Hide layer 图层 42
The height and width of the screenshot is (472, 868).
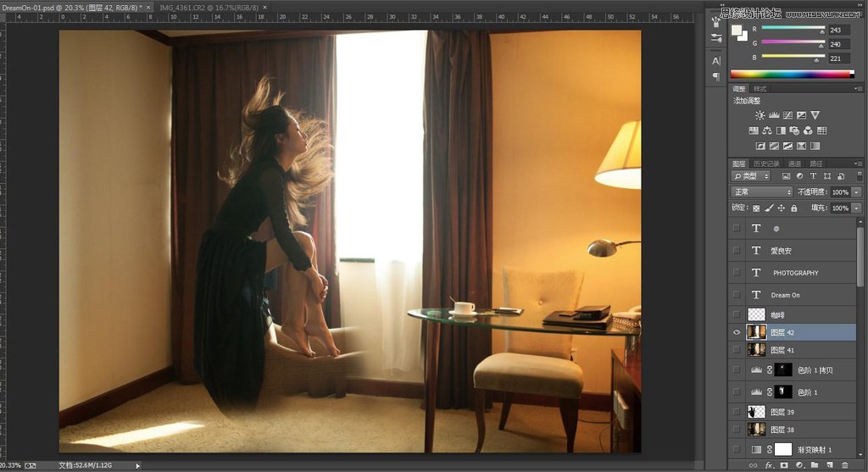point(737,332)
